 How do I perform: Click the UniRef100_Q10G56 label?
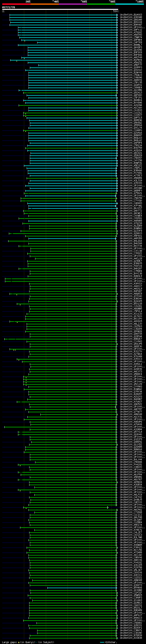pyautogui.click(x=131, y=50)
